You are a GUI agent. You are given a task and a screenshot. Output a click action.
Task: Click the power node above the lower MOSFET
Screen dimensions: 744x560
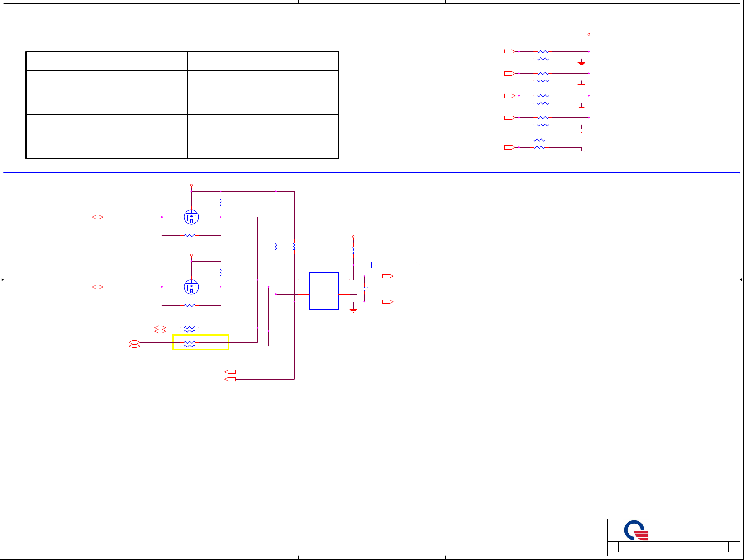[191, 255]
